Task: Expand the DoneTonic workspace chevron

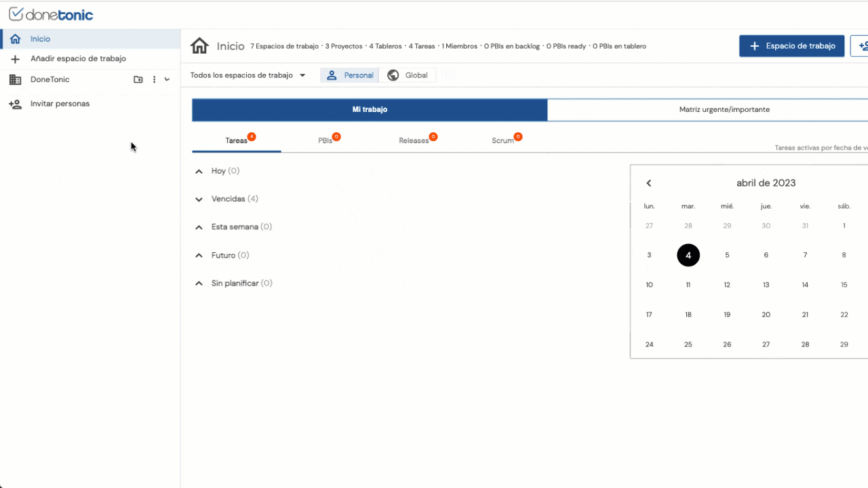Action: click(x=167, y=79)
